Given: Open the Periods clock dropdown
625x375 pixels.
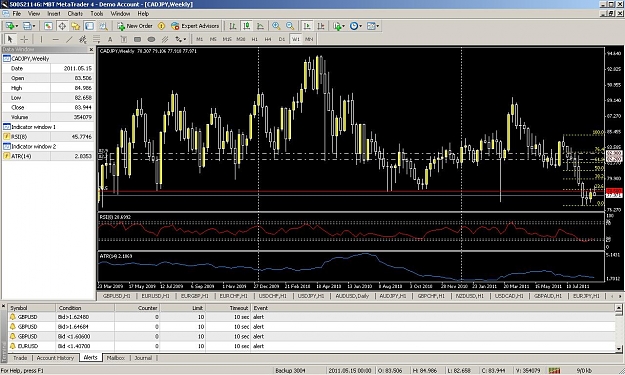Looking at the screenshot, I should pyautogui.click(x=356, y=26).
